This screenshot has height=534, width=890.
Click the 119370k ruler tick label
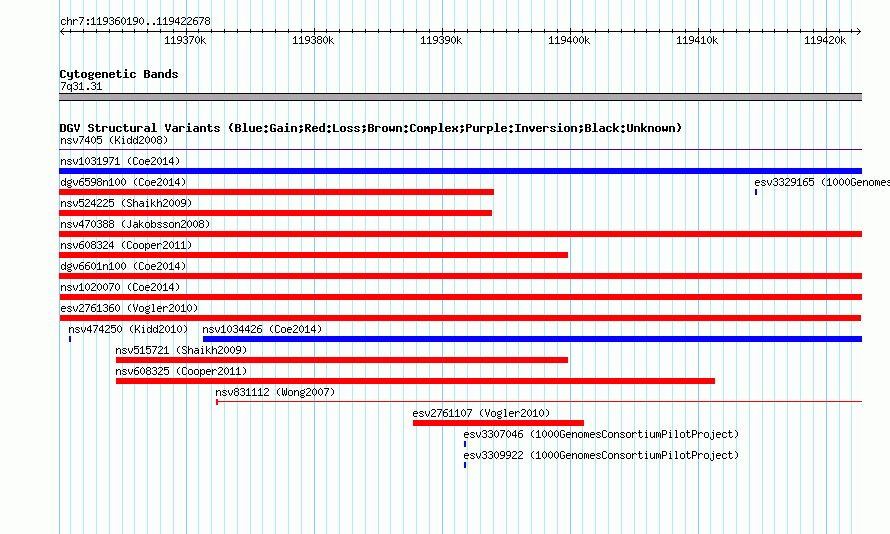(185, 40)
